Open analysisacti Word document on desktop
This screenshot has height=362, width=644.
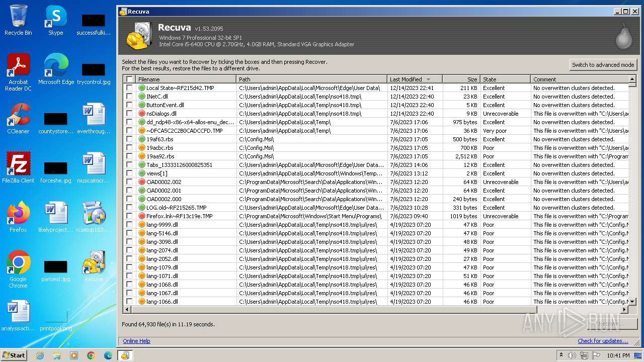18,316
